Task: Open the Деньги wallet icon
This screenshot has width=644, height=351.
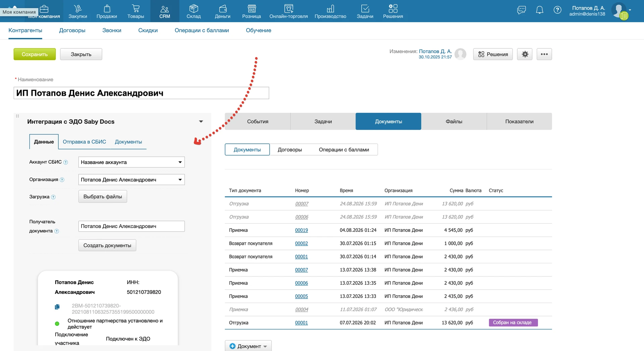Action: click(223, 9)
